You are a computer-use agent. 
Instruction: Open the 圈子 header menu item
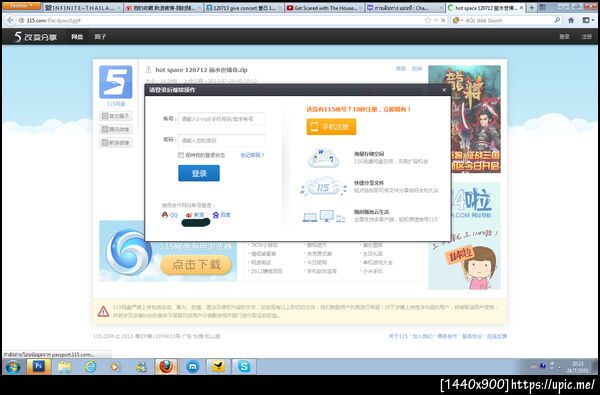[100, 37]
